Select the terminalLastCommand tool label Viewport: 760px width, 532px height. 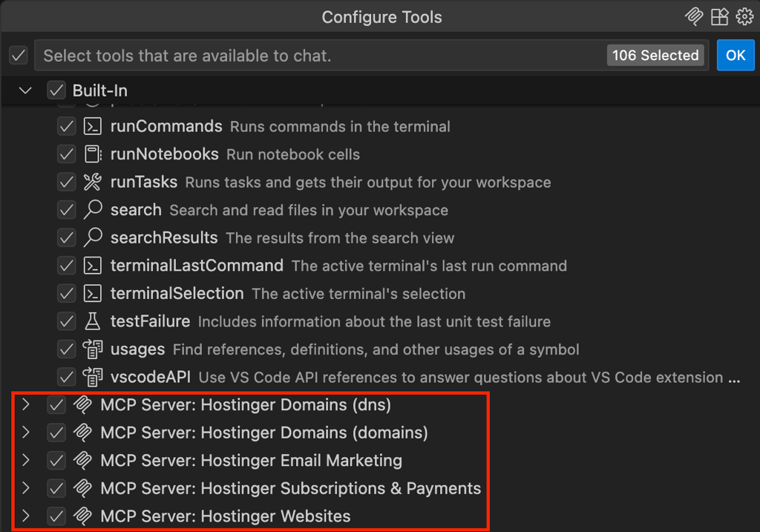(197, 266)
